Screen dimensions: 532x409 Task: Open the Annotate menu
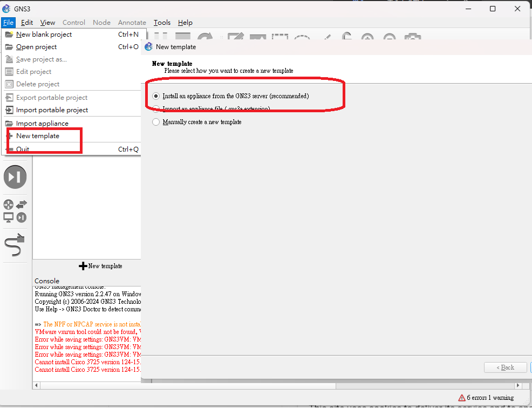coord(132,23)
